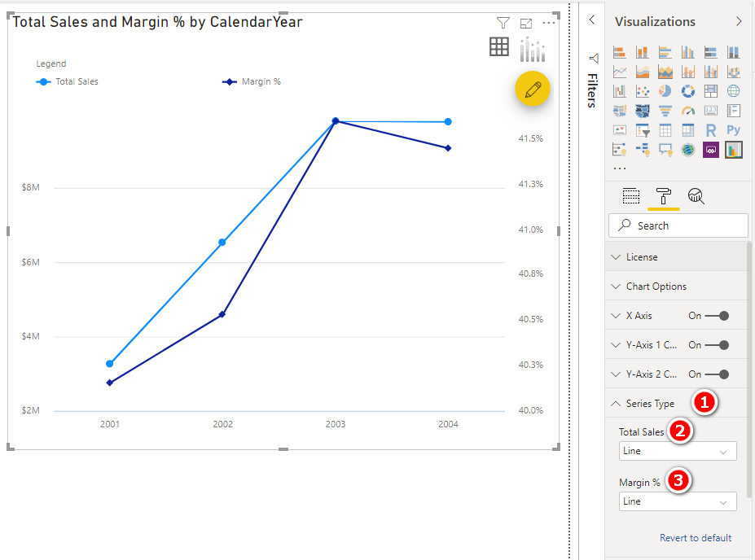Enter focus mode for the chart
The height and width of the screenshot is (560, 755).
tap(526, 23)
